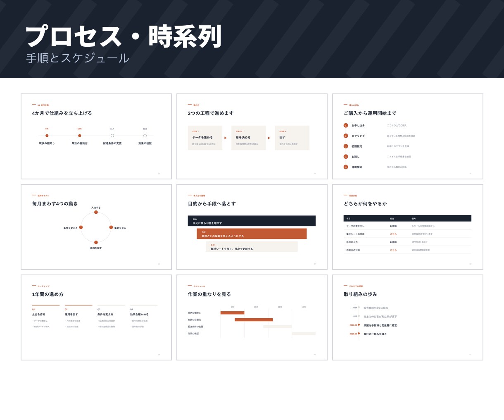Viewport: 504px width, 420px height.
Task: Click the 'ココナラ上でご購入' description
Action: pos(397,125)
